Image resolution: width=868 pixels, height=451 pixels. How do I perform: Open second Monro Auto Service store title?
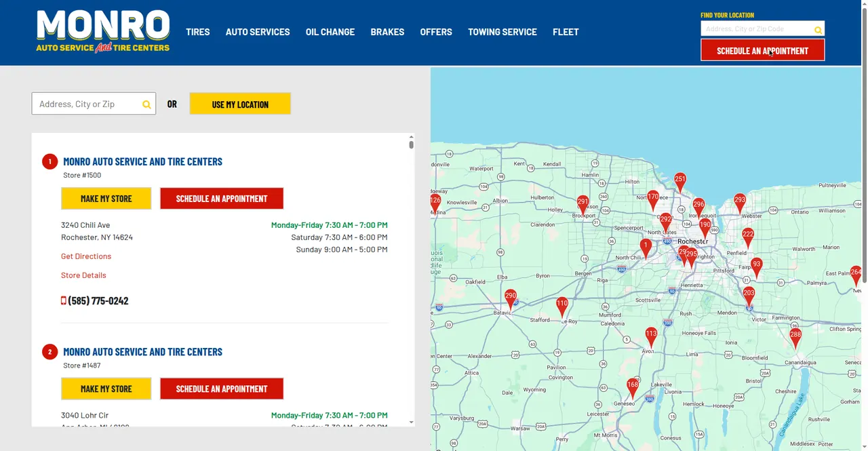(x=142, y=352)
